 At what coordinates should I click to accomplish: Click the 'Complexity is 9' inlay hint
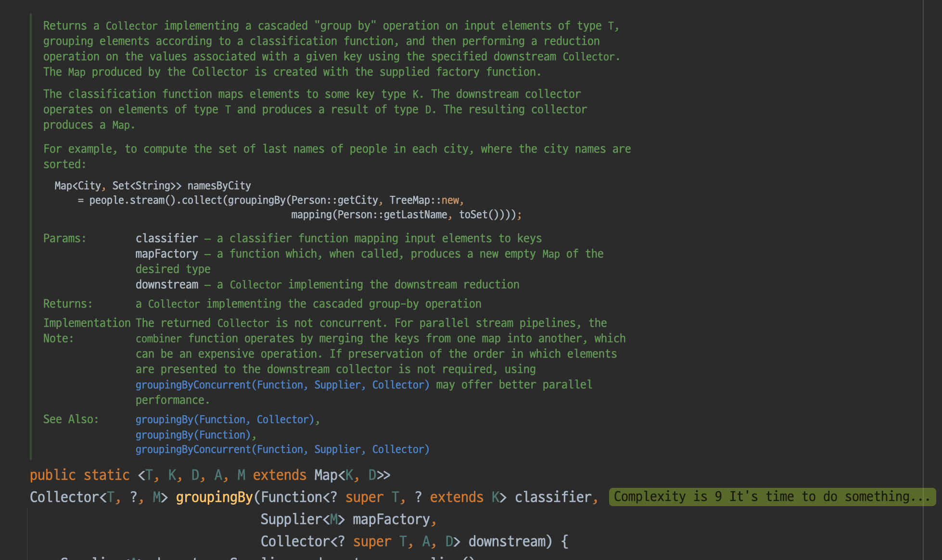[772, 496]
